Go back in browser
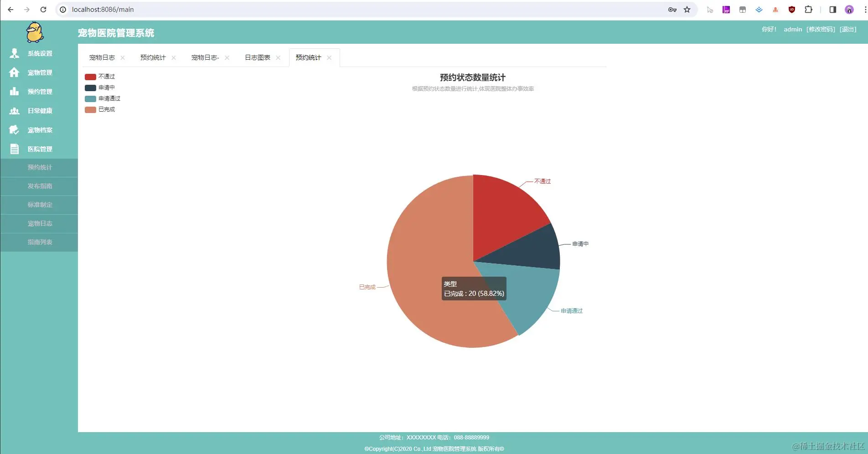This screenshot has height=454, width=868. coord(10,10)
